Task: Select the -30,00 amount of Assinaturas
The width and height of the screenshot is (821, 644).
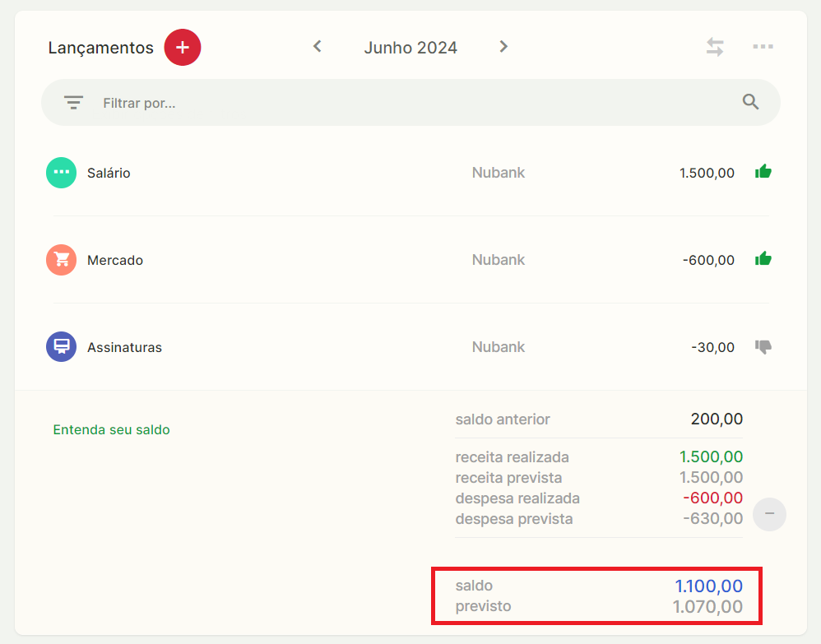Action: click(712, 347)
